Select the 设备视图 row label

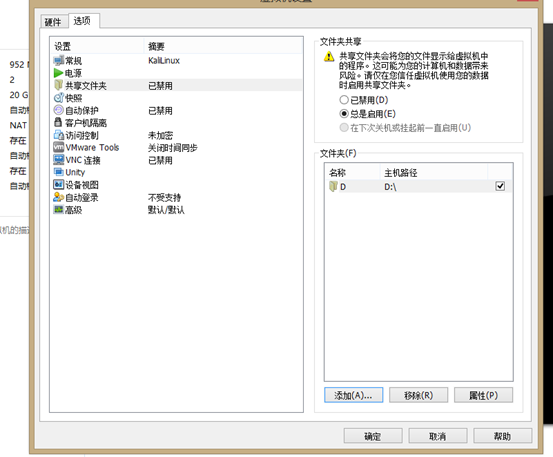82,185
